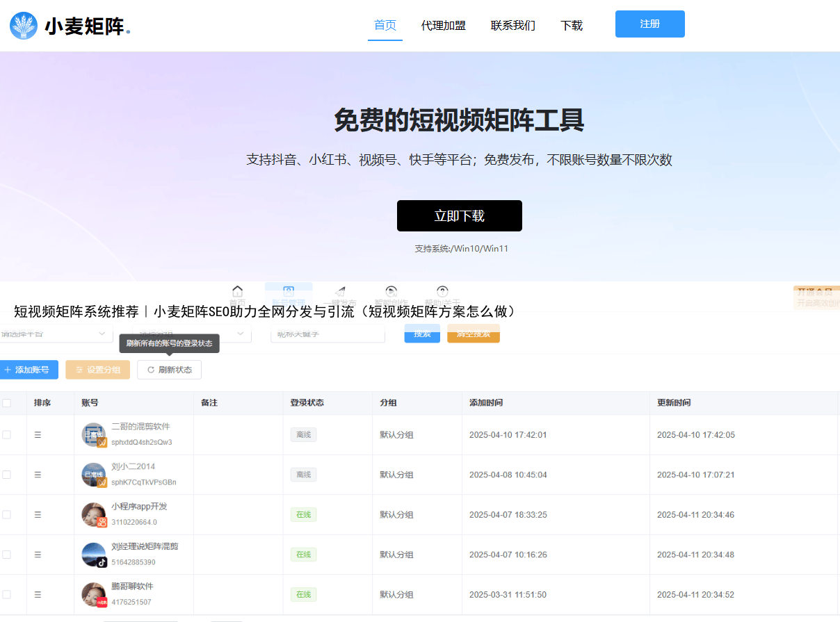The height and width of the screenshot is (622, 840).
Task: Expand the group selection dropdown beside platform
Action: [x=192, y=334]
